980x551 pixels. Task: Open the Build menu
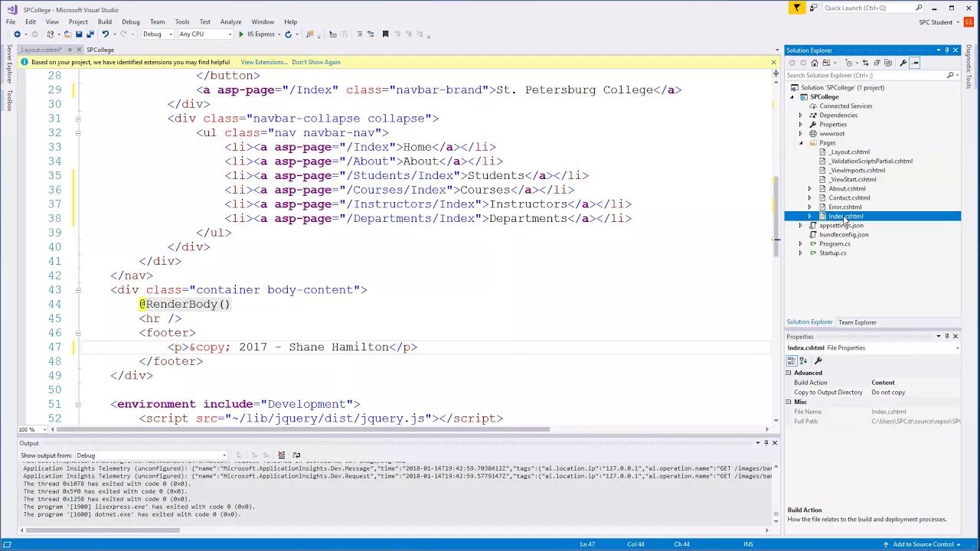coord(104,21)
